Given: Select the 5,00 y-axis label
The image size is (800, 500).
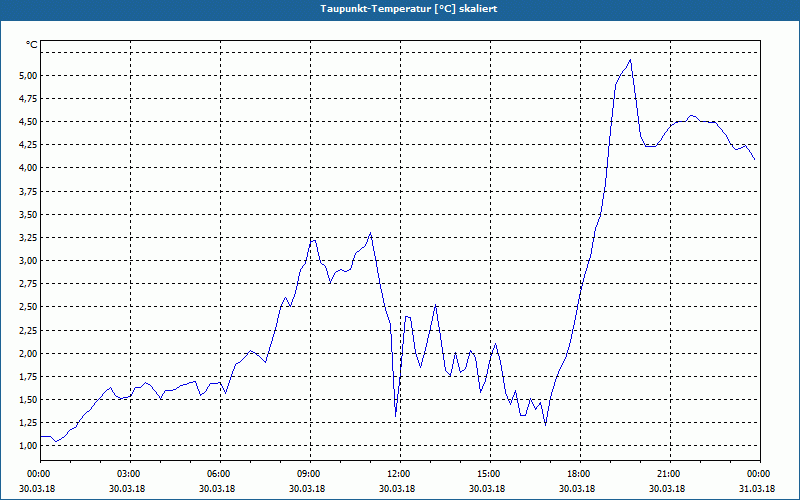Looking at the screenshot, I should [x=29, y=76].
